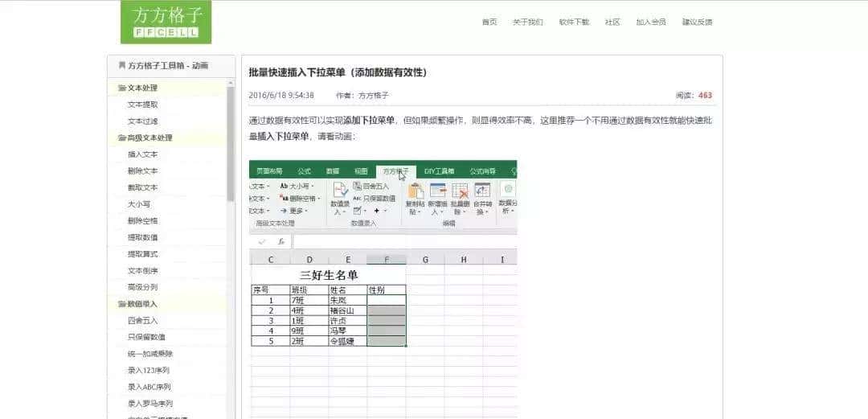Click the cell containing 朱岚

pos(348,301)
